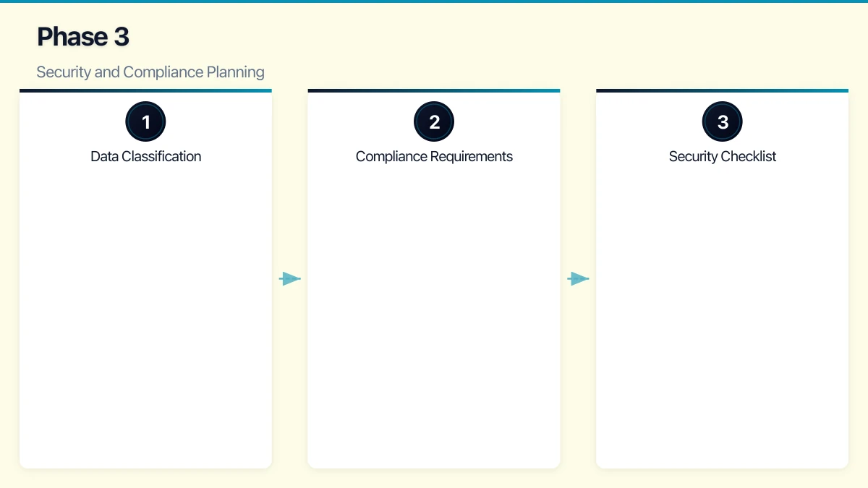Select the Data Classification step indicator
This screenshot has height=488, width=868.
click(x=145, y=121)
